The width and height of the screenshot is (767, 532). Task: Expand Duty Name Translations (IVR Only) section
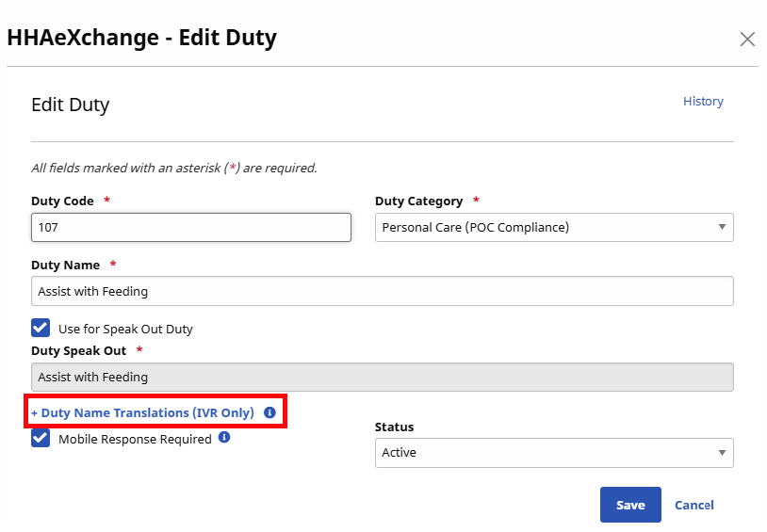[142, 412]
